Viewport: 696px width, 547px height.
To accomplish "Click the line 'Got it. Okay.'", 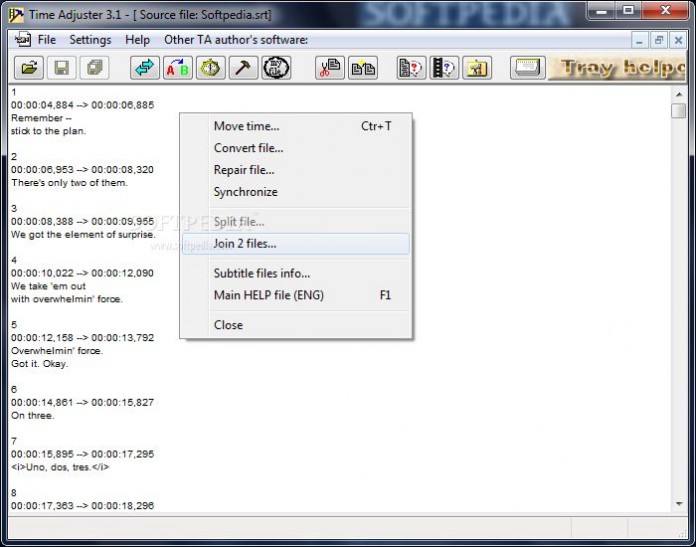I will point(40,364).
